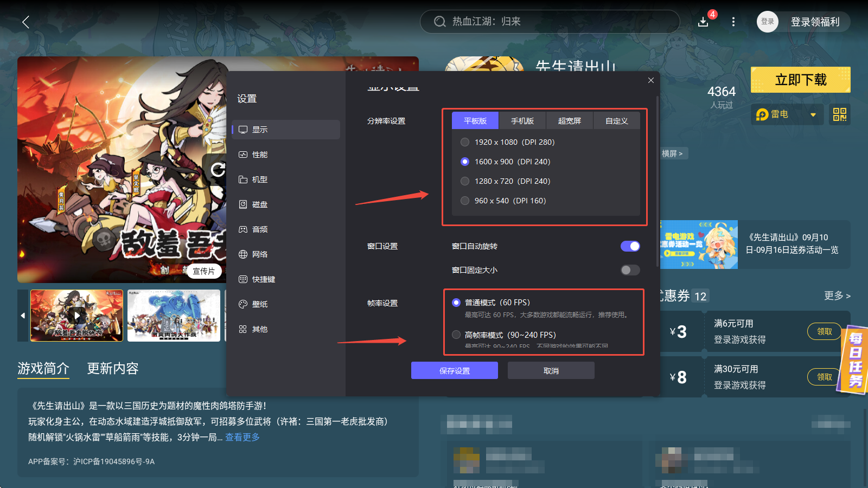Click the 立即下载 button
Viewport: 868px width, 488px height.
(x=801, y=80)
